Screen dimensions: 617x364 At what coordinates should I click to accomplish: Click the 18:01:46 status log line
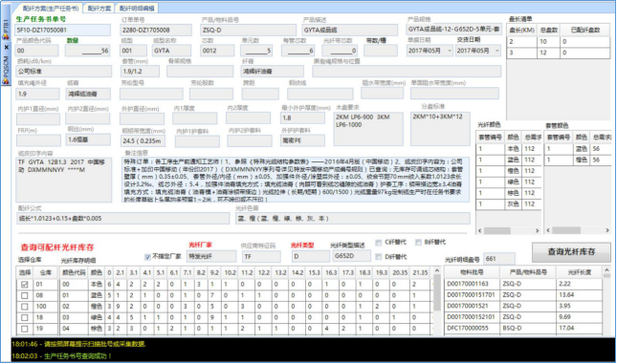pos(78,344)
